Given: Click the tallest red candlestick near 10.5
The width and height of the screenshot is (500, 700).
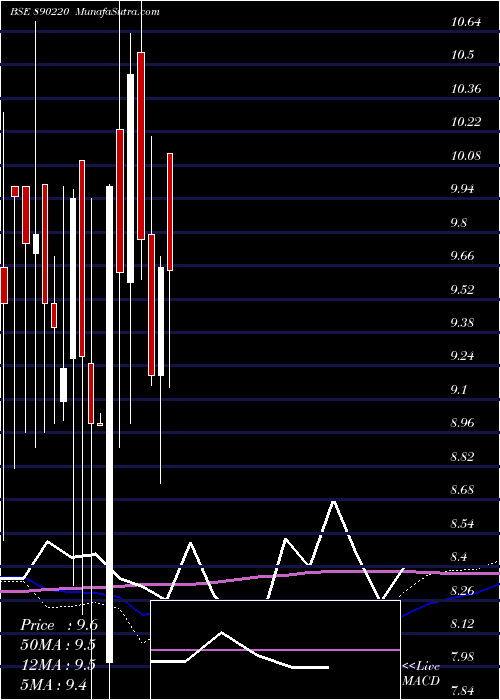Looking at the screenshot, I should (x=141, y=146).
